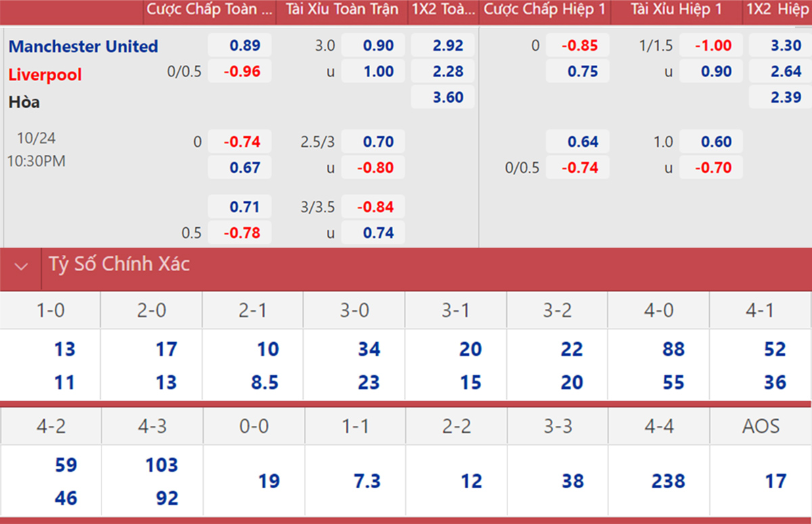812x524 pixels.
Task: Bet correct score 3-1 at odds 15
Action: (x=470, y=383)
